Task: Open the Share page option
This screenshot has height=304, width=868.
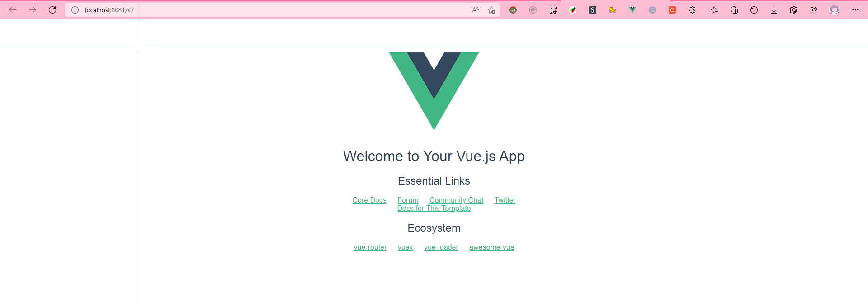Action: [x=814, y=10]
